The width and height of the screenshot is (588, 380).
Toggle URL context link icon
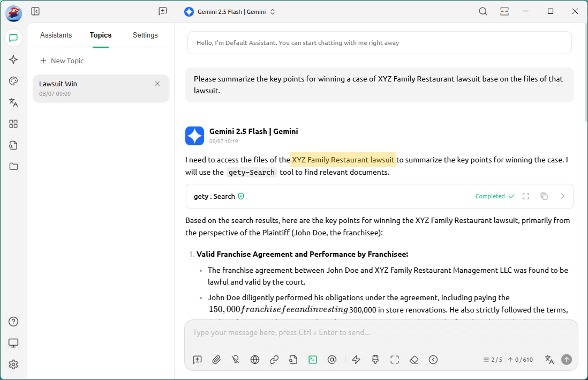coord(274,360)
